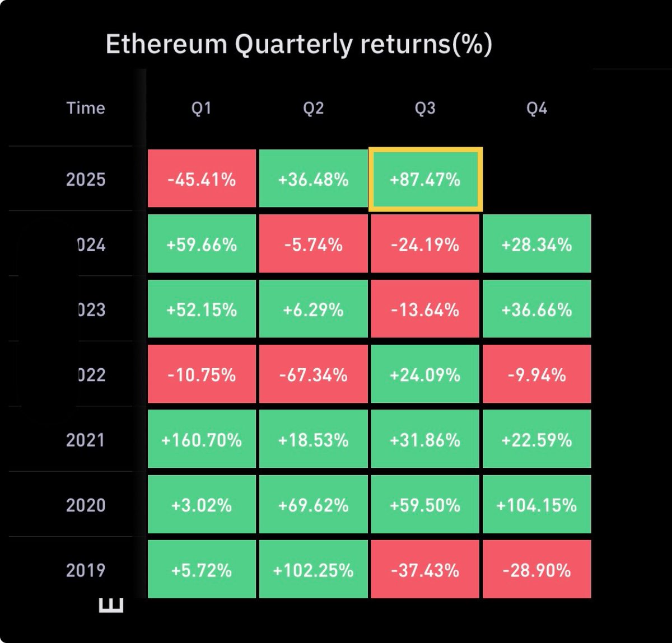The image size is (672, 643).
Task: Select the 2020 Q4 +104.15% cell
Action: [537, 505]
